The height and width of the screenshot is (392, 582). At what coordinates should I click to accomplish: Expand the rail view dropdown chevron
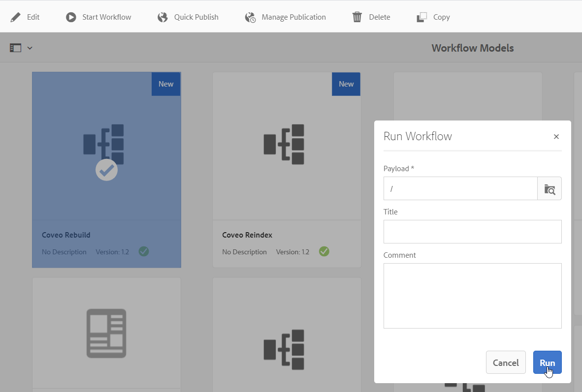[30, 48]
